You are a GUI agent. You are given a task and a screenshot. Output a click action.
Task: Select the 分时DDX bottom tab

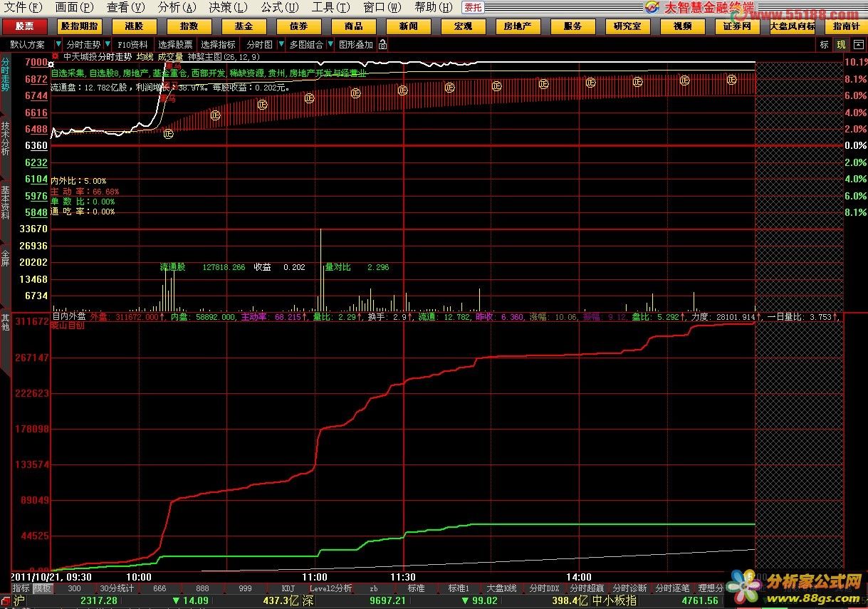(545, 588)
